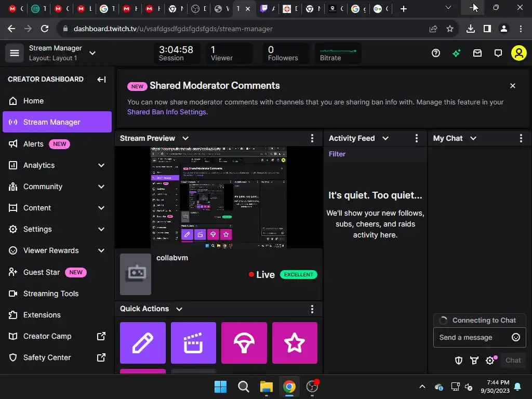This screenshot has width=532, height=399.
Task: Go to Home in sidebar
Action: (x=57, y=101)
